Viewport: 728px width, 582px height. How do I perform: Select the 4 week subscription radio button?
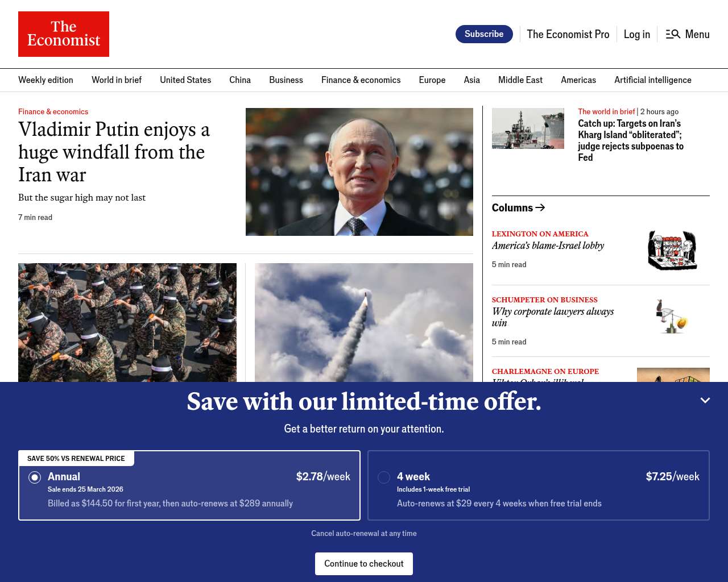pyautogui.click(x=384, y=477)
